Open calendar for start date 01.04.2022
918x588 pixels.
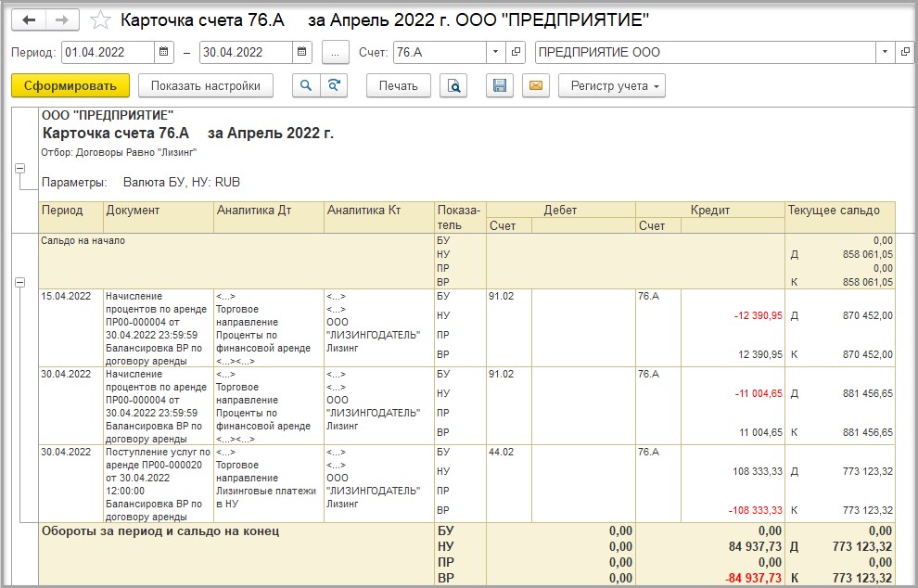164,52
